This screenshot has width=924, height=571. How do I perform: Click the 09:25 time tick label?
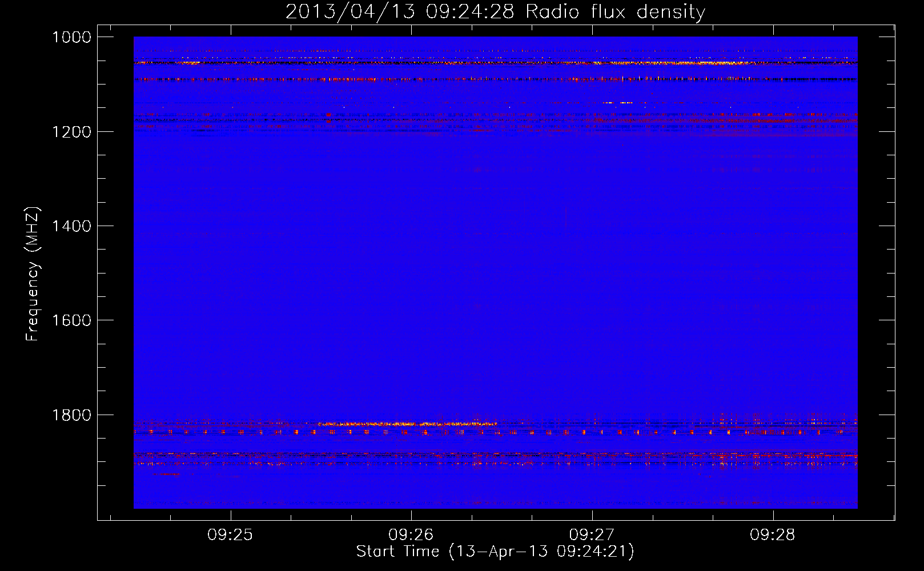point(230,535)
